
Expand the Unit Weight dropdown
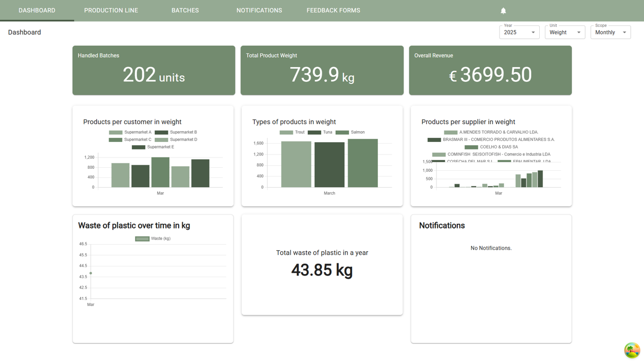(565, 33)
